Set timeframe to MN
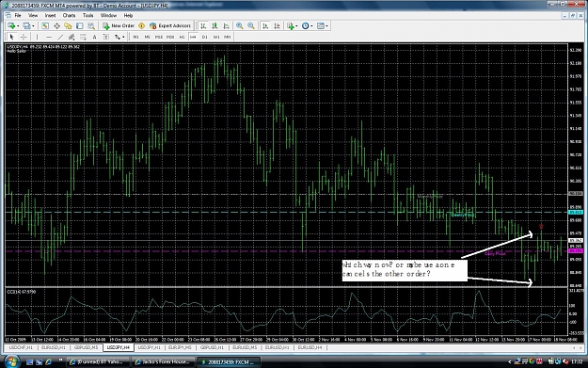 point(228,37)
